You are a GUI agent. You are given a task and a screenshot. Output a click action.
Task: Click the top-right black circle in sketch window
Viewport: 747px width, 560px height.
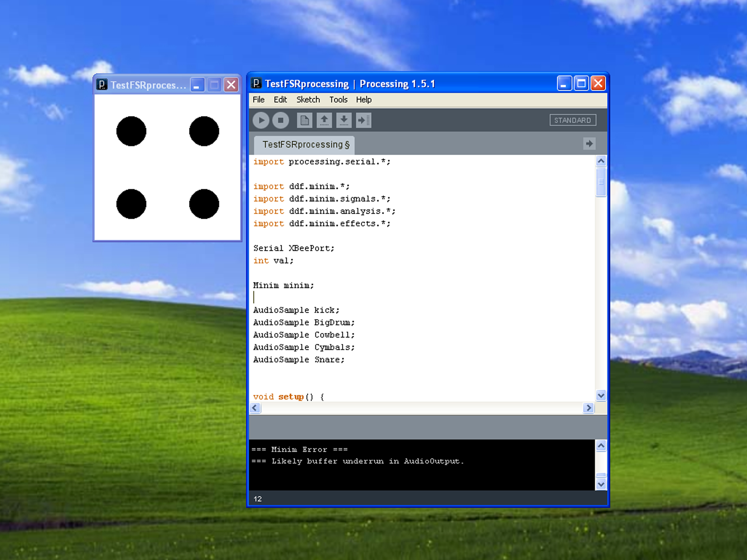(204, 131)
